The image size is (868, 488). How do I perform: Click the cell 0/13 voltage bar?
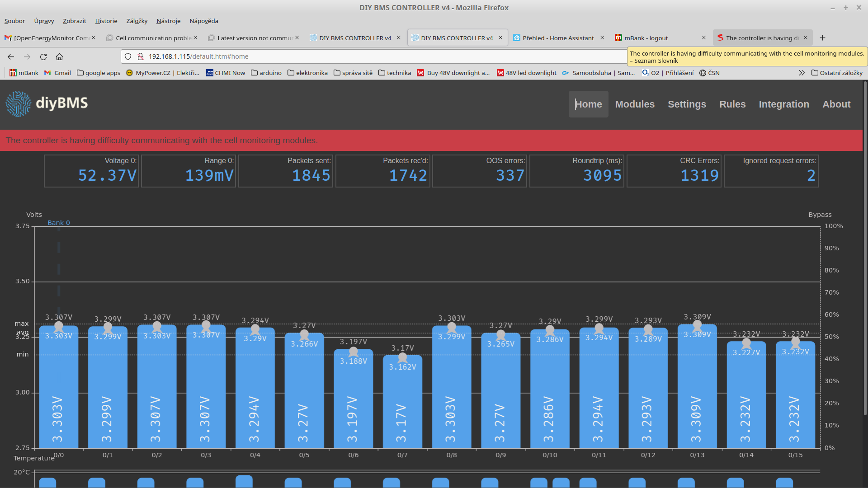697,386
